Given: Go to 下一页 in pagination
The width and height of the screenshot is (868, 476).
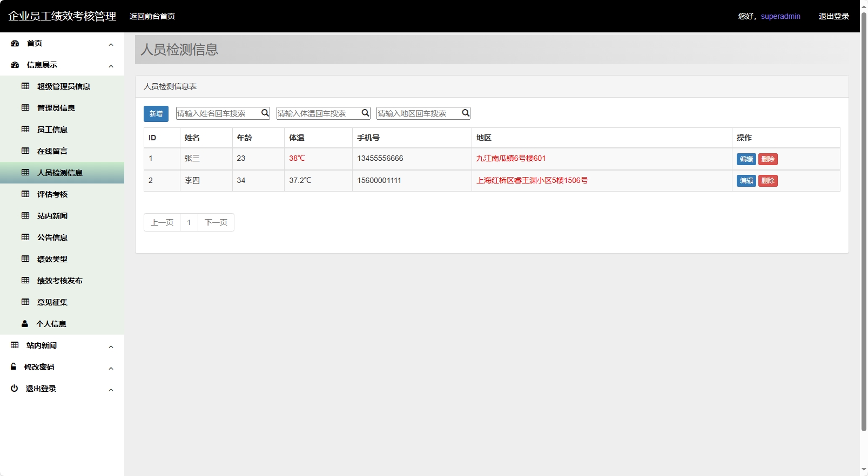Looking at the screenshot, I should pyautogui.click(x=216, y=222).
